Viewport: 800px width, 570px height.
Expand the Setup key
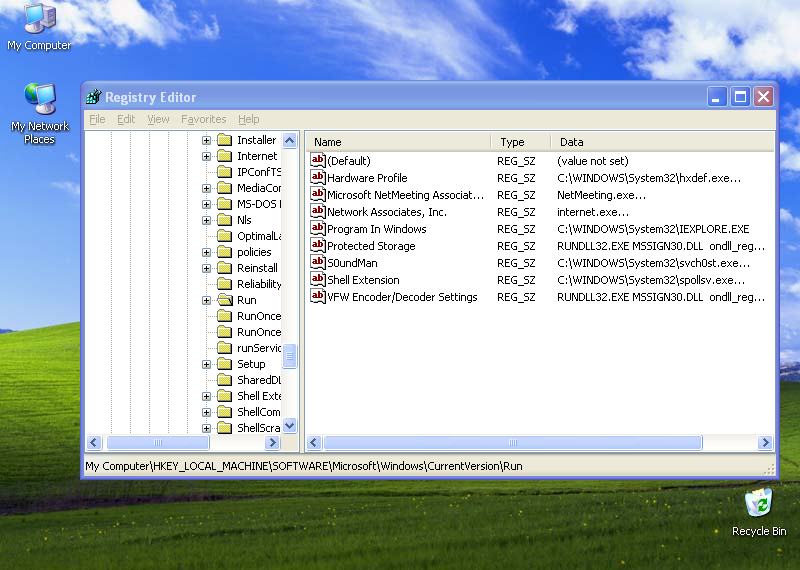point(206,364)
